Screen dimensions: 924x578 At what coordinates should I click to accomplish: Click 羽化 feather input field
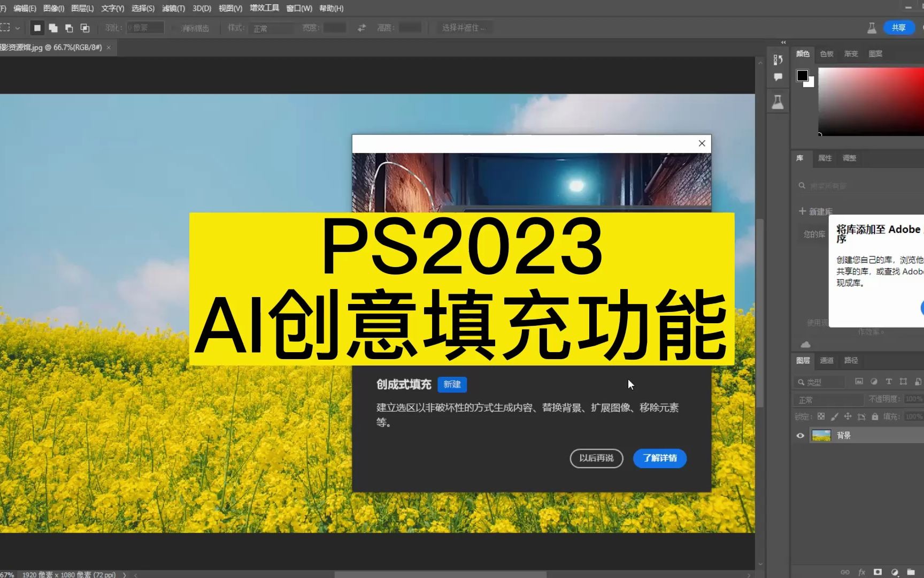[x=145, y=28]
